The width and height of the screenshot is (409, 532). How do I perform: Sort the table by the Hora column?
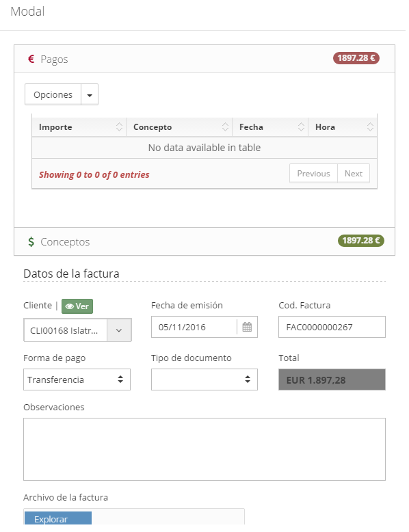(343, 127)
